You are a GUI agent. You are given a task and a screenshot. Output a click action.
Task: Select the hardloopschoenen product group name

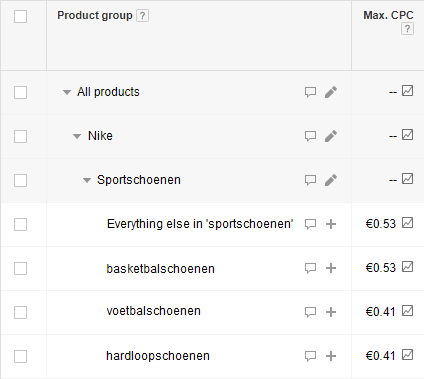click(x=158, y=356)
